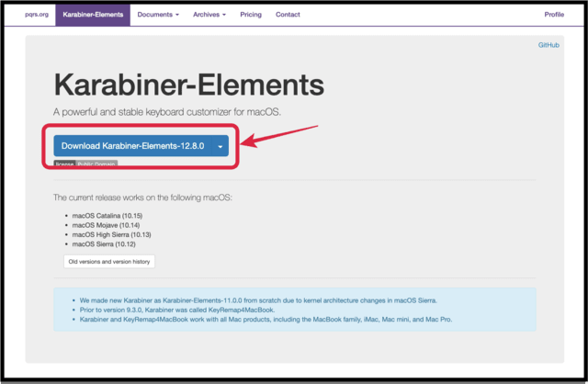Go to the Profile page
Image resolution: width=588 pixels, height=384 pixels.
coord(554,15)
